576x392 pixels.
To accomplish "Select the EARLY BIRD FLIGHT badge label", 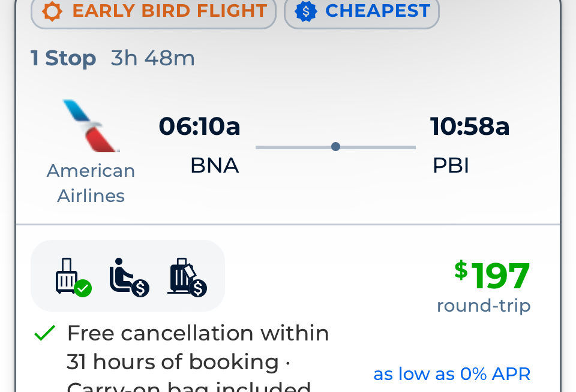I will coord(169,11).
